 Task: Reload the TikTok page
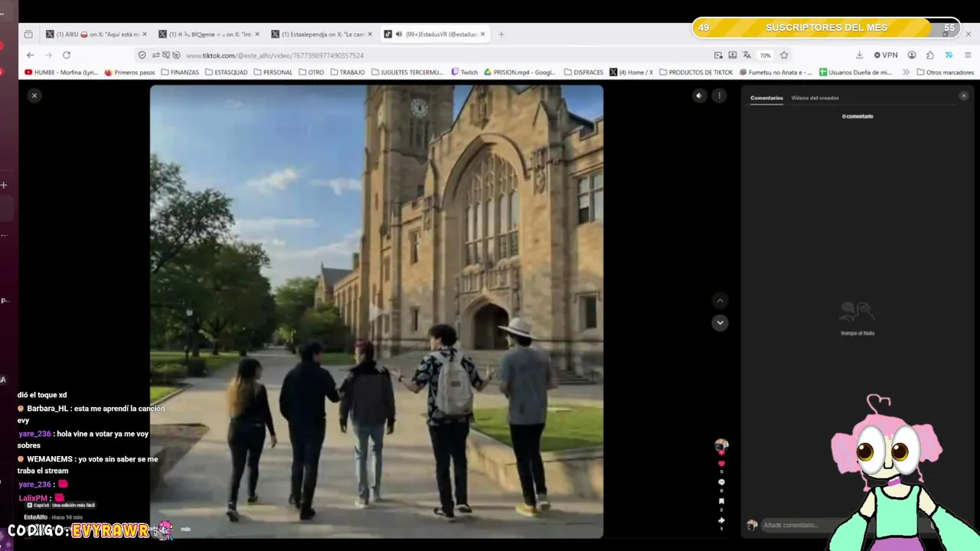[x=67, y=55]
